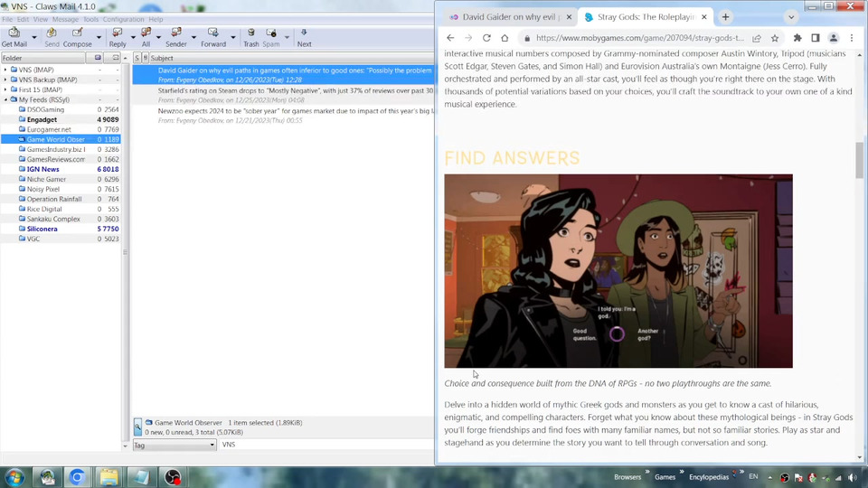The image size is (868, 488).
Task: Click the taskbar volume speaker icon
Action: 853,477
